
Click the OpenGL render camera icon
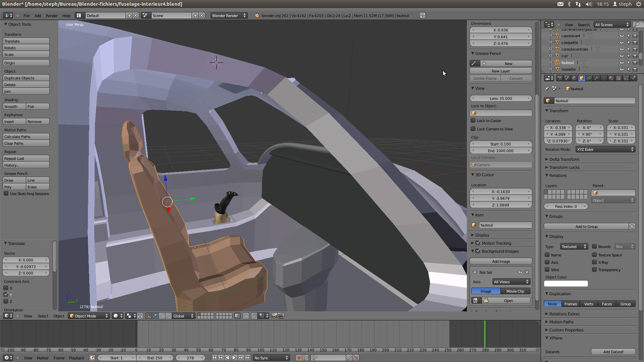click(274, 316)
